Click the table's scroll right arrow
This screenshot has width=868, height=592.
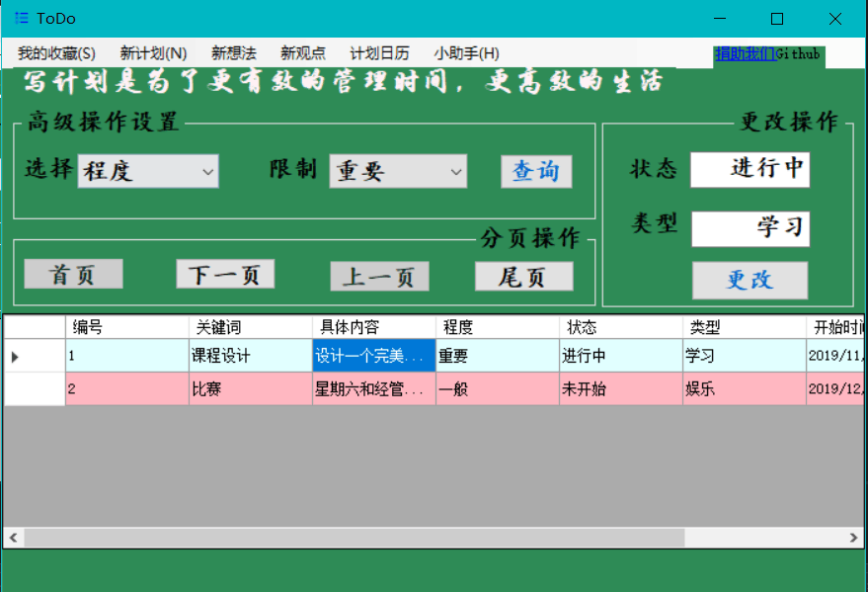[x=853, y=538]
